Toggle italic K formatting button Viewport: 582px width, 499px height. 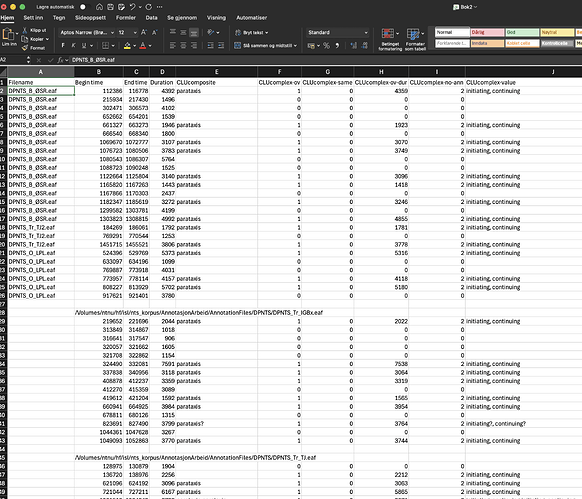tap(73, 46)
